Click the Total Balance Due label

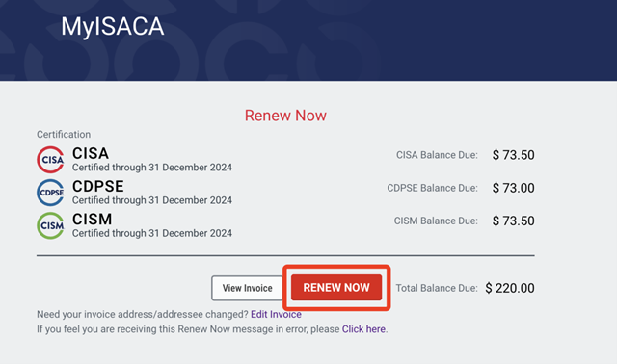click(437, 288)
